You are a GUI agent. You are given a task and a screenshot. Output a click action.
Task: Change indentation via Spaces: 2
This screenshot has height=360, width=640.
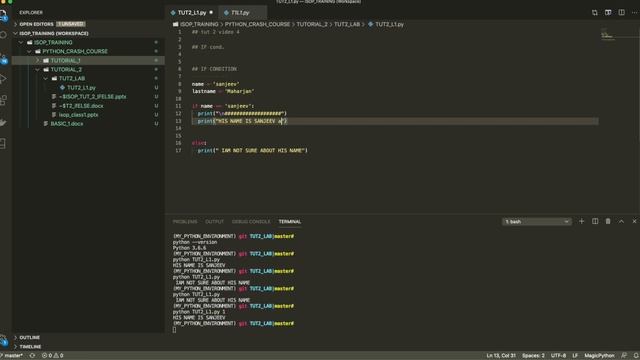(x=533, y=356)
